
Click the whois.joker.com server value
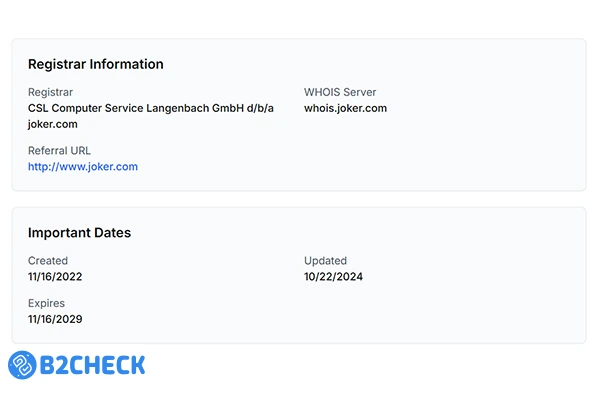[345, 108]
